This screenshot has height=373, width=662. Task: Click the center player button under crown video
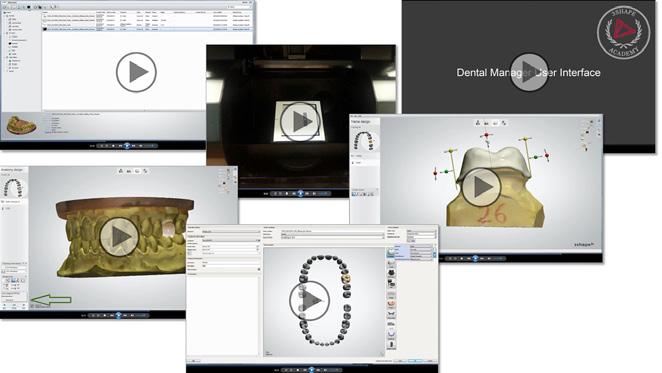coord(475,258)
